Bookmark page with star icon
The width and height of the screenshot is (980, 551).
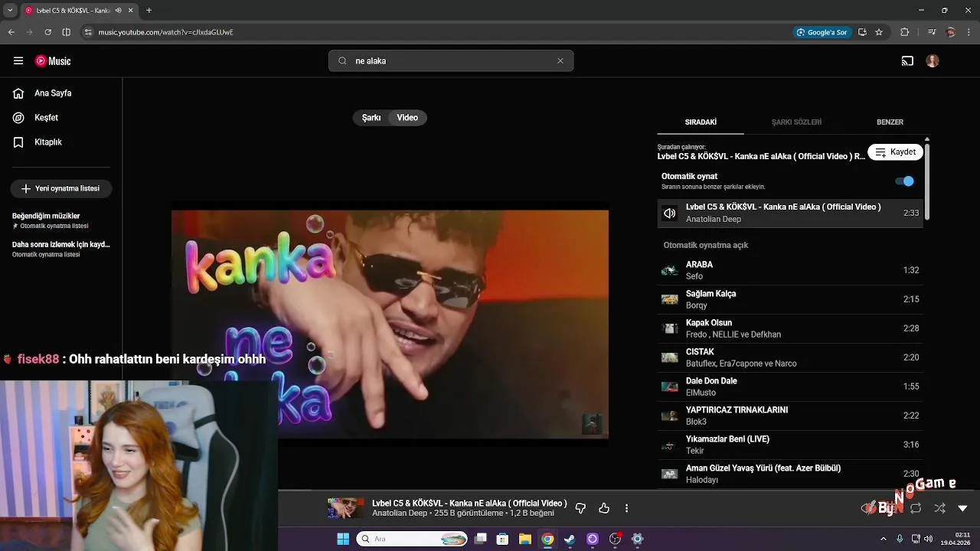click(879, 32)
